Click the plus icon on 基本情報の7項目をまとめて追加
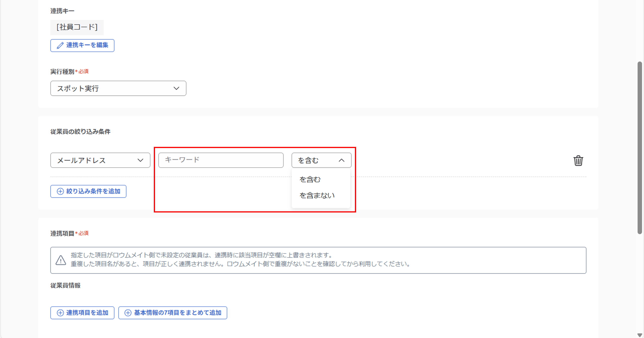Image resolution: width=644 pixels, height=338 pixels. (x=128, y=313)
